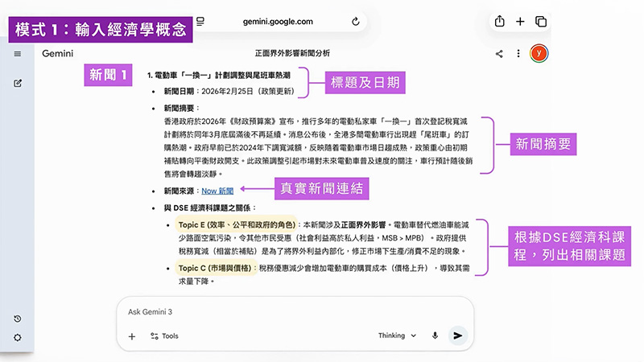The width and height of the screenshot is (644, 362).
Task: Select the Topic E (效率、公平和政府的角色) highlighted text
Action: [x=237, y=224]
